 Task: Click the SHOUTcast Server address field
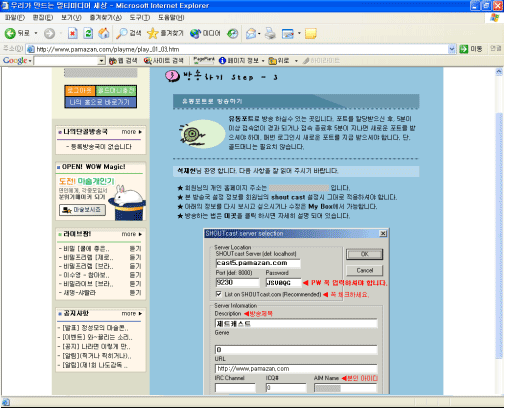tap(258, 263)
